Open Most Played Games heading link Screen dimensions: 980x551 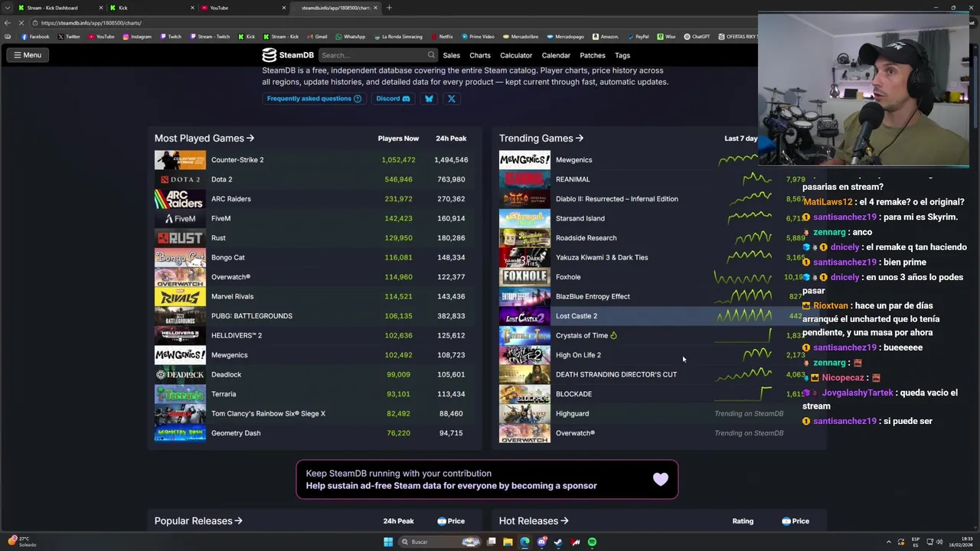tap(204, 139)
